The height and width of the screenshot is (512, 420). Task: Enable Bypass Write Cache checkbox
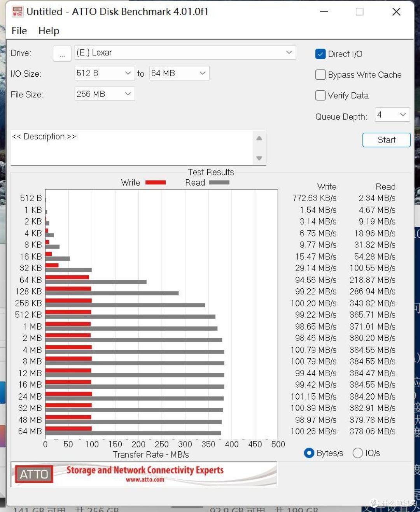pyautogui.click(x=320, y=75)
